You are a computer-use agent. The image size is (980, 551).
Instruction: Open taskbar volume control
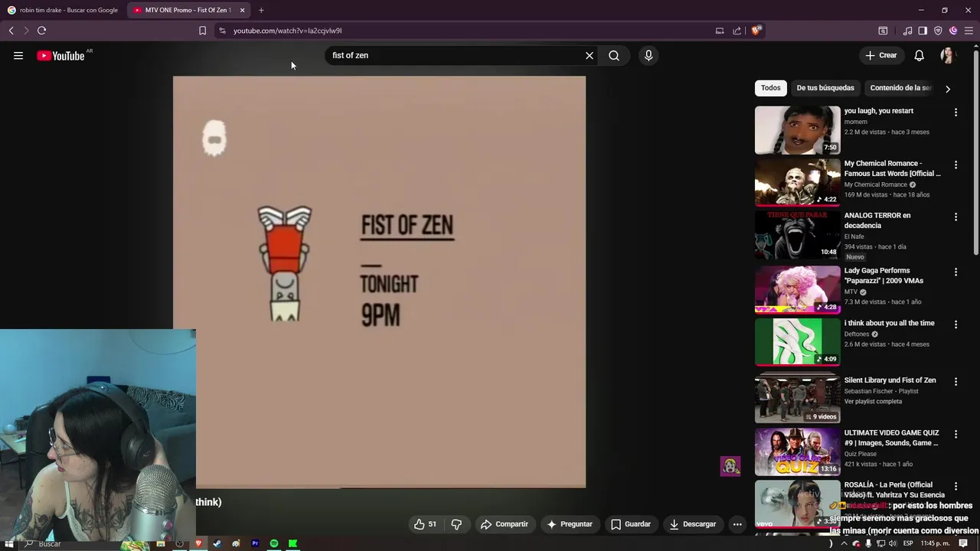click(x=893, y=543)
